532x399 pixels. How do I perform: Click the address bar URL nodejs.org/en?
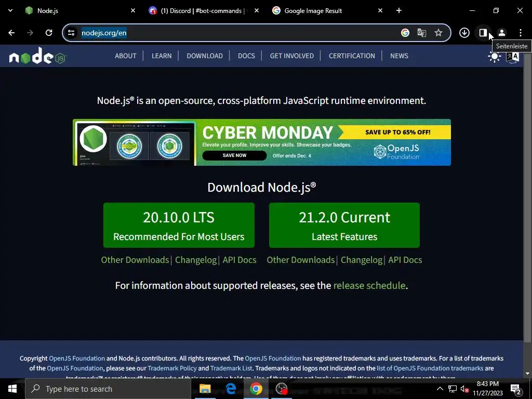[104, 33]
